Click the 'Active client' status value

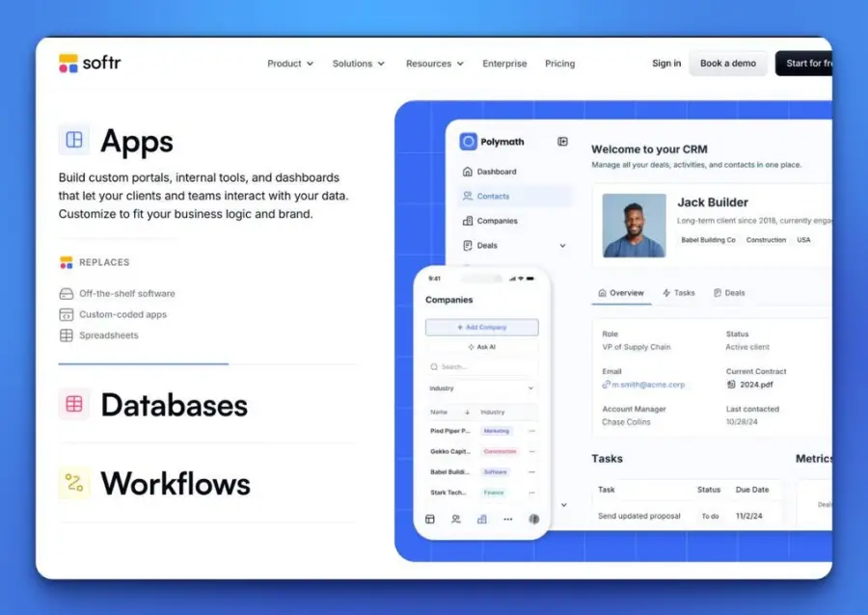click(x=747, y=347)
